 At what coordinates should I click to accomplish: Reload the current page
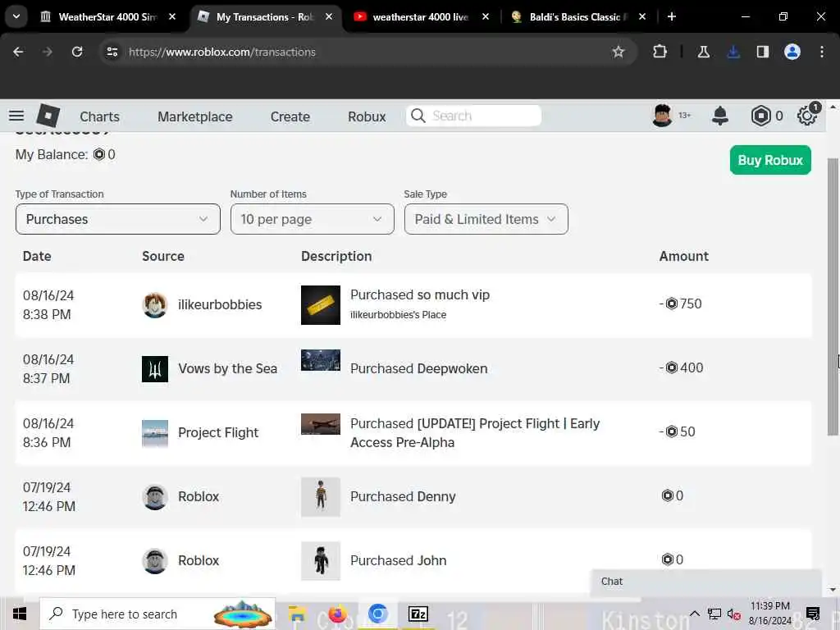77,52
